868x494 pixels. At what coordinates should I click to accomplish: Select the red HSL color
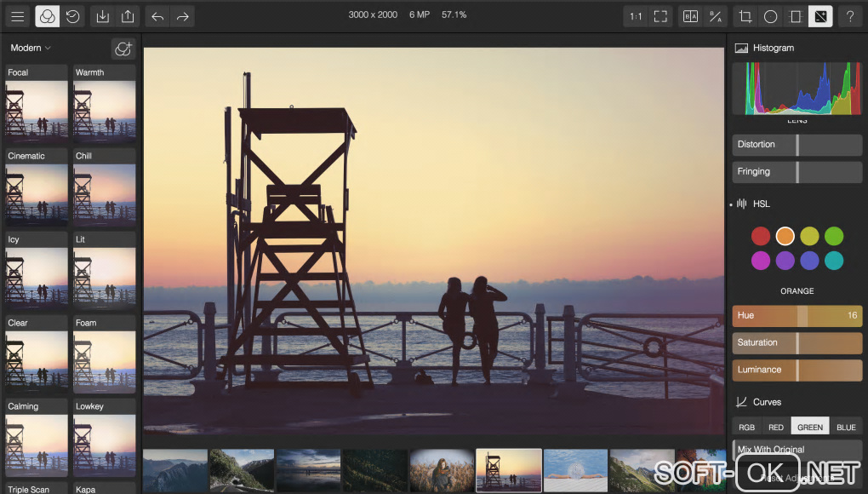click(x=761, y=236)
